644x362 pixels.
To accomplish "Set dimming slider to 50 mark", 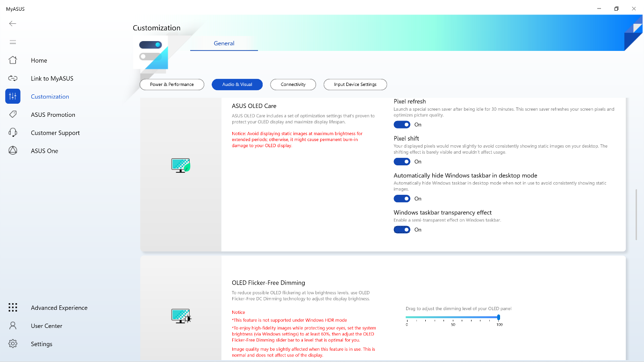I will tap(453, 317).
